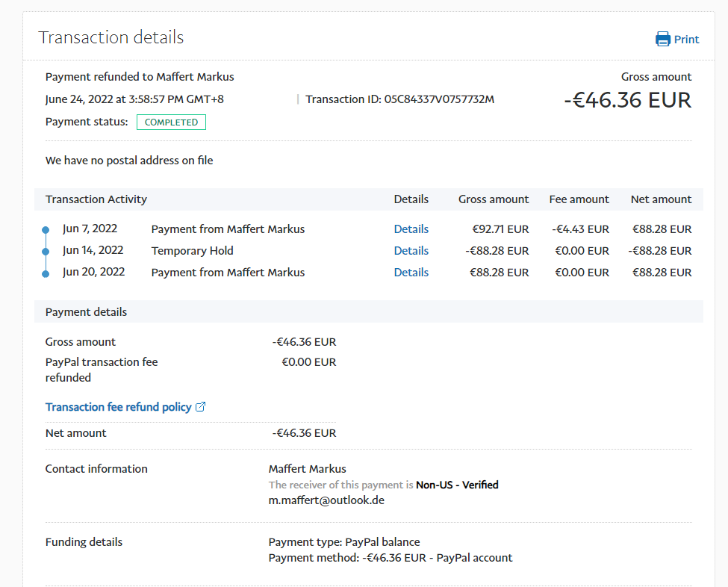Select the Jun 7 timeline dot
This screenshot has height=587, width=728.
pos(46,230)
